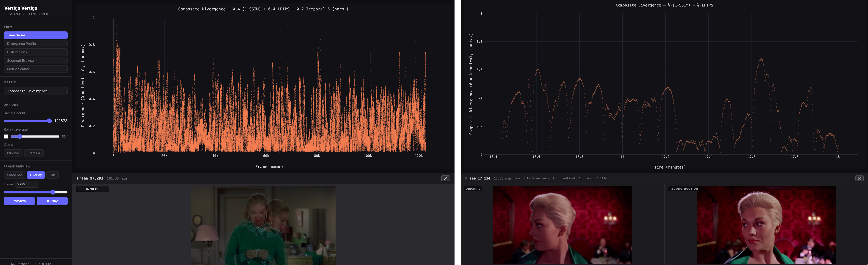Click the 'Frame 97,293' header text
868x265 pixels.
(90, 178)
